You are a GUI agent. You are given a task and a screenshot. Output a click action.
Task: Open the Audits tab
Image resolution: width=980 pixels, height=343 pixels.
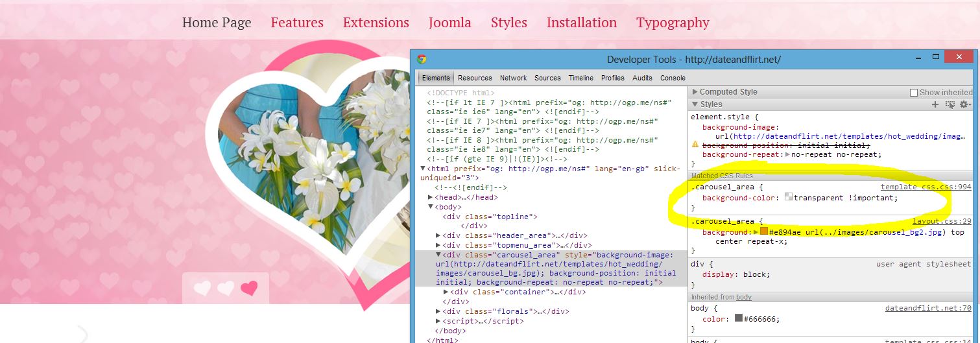(642, 78)
